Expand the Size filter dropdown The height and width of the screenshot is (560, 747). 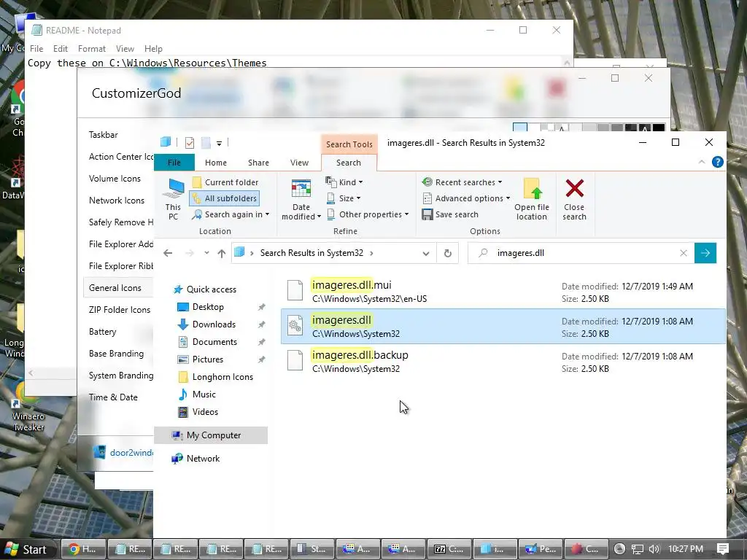pos(344,198)
